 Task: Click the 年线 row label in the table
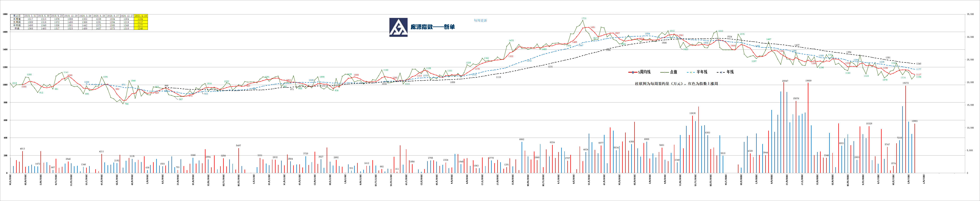pyautogui.click(x=17, y=28)
